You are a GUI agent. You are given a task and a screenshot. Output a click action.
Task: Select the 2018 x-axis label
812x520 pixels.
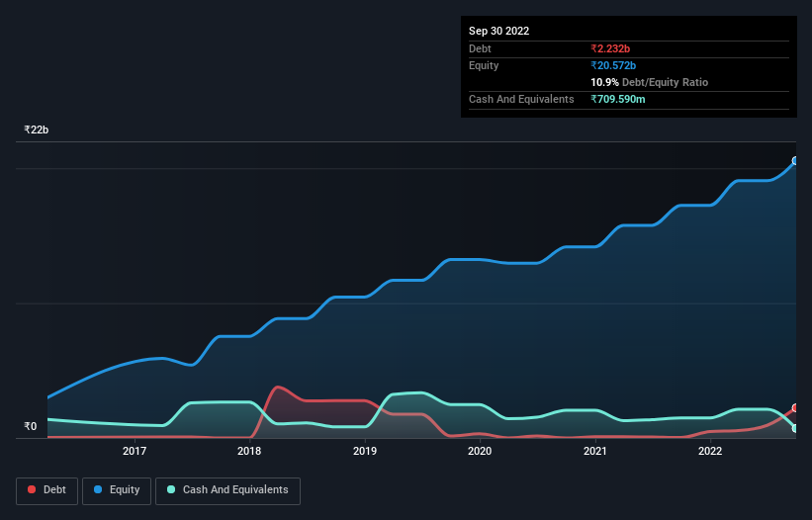pos(249,451)
